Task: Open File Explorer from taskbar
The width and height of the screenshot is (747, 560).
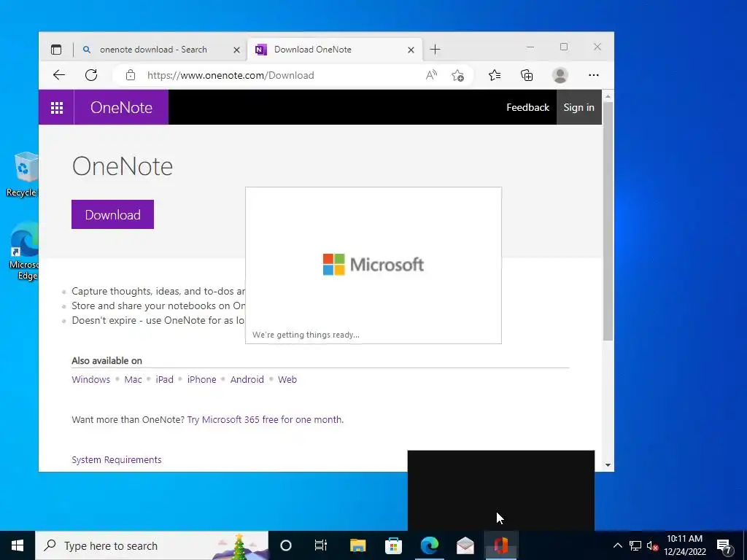Action: (x=357, y=545)
